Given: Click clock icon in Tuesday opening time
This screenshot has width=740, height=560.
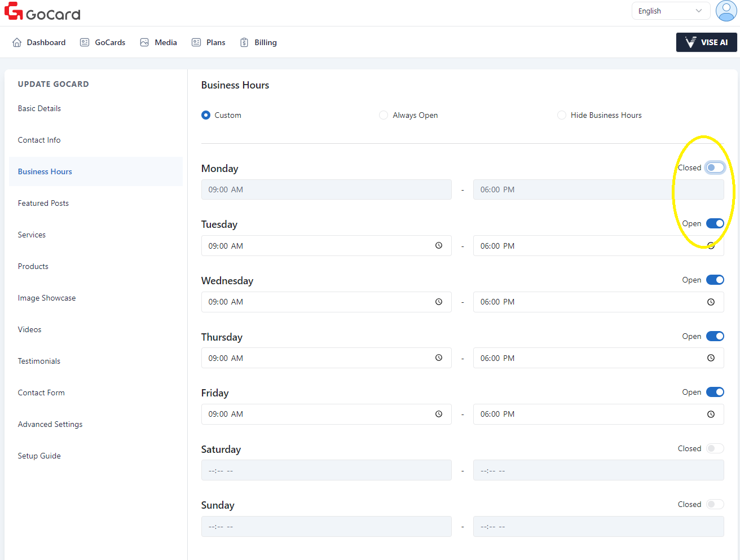Looking at the screenshot, I should (x=439, y=245).
